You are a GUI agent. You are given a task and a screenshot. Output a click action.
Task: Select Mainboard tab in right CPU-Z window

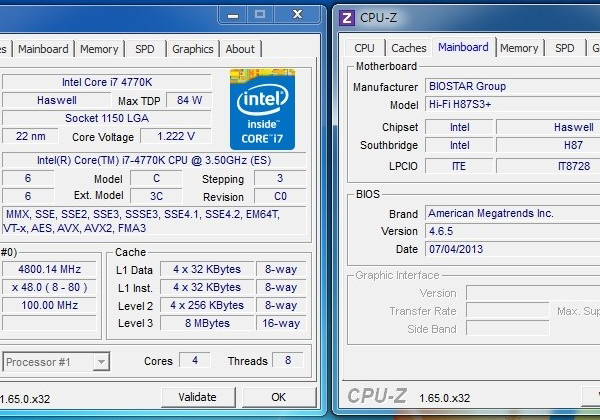tap(463, 47)
